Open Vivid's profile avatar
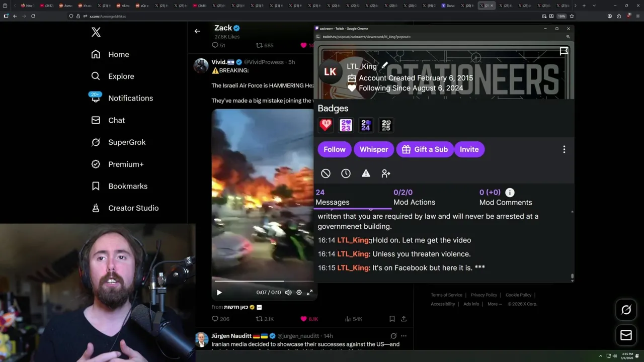 [x=201, y=66]
